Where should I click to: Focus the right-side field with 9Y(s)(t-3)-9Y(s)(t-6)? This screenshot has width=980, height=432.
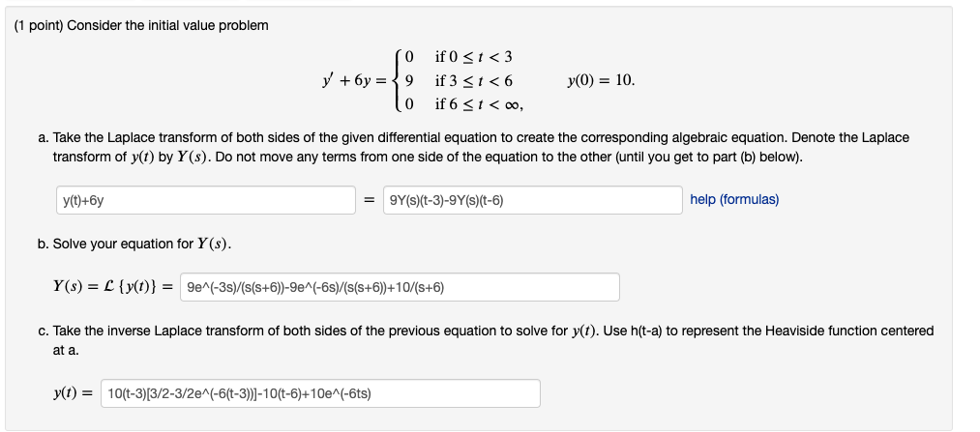coord(532,200)
